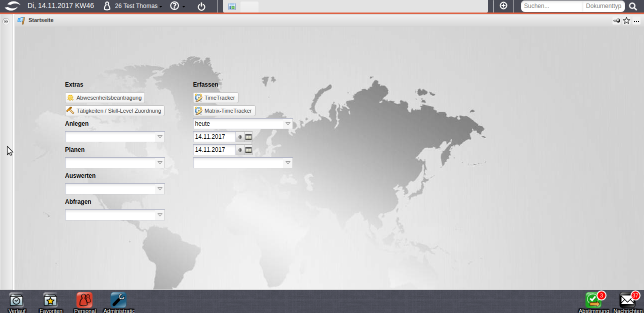Screen dimensions: 644x316
Task: Open Favoriten in the bottom dock
Action: click(50, 300)
